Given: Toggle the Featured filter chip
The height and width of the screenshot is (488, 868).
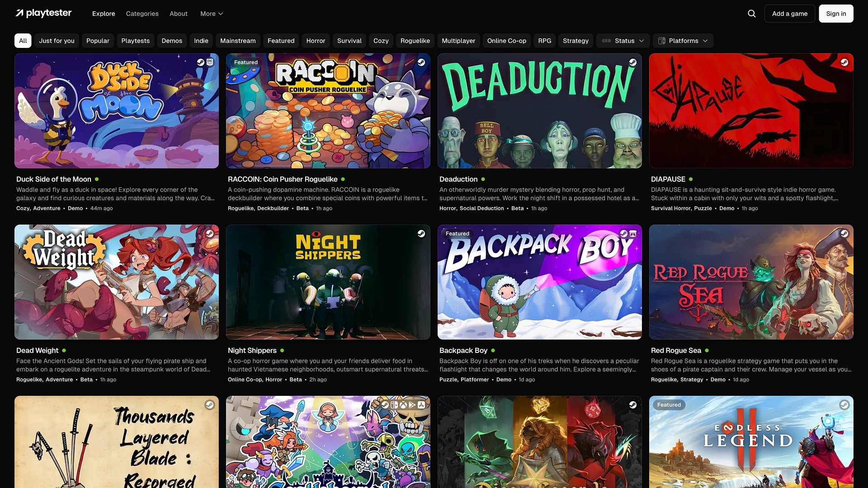Looking at the screenshot, I should click(x=281, y=41).
